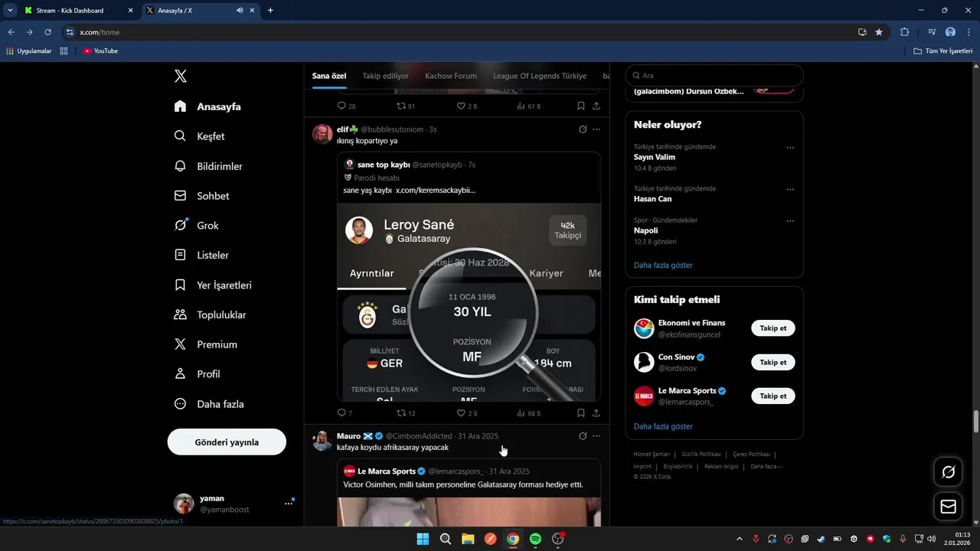Open Hizmet Şartları link

coord(652,454)
